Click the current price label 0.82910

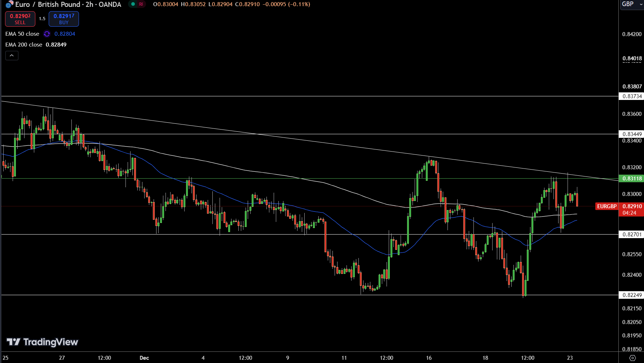tap(632, 206)
